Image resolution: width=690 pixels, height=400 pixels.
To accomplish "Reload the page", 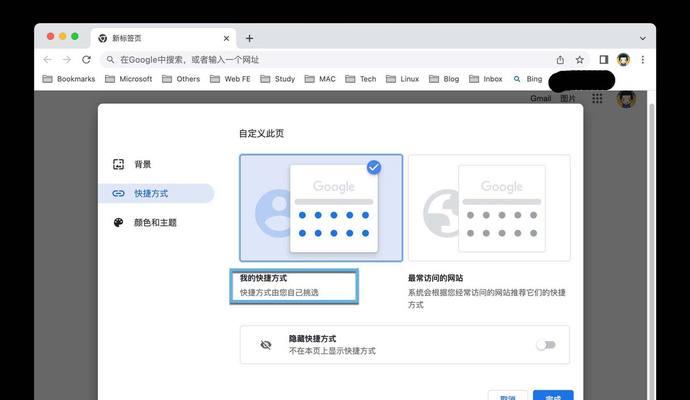I will (x=86, y=59).
